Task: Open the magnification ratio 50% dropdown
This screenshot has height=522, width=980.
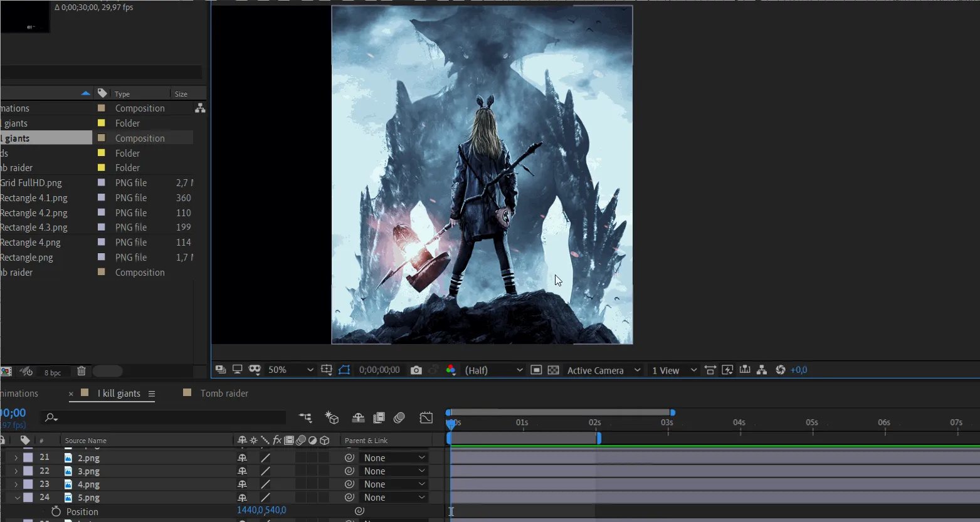Action: (290, 370)
